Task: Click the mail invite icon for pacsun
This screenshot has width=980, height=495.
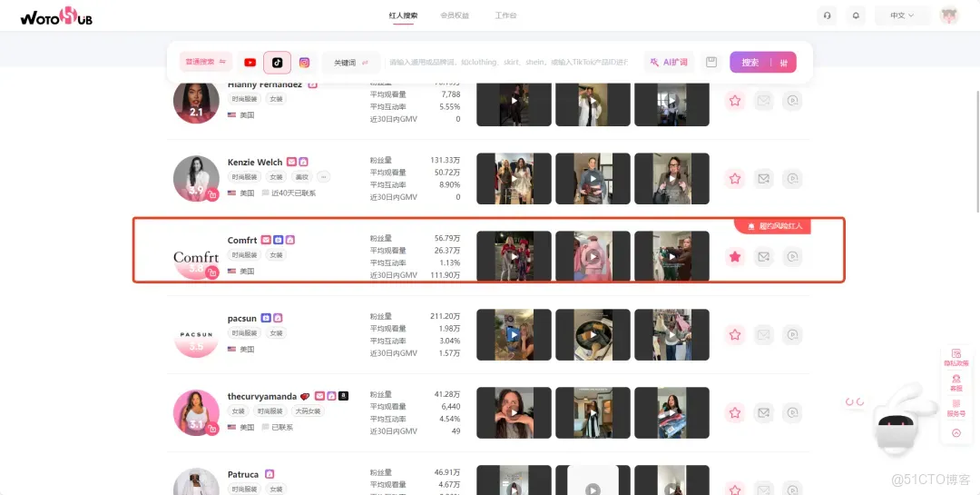Action: (764, 335)
